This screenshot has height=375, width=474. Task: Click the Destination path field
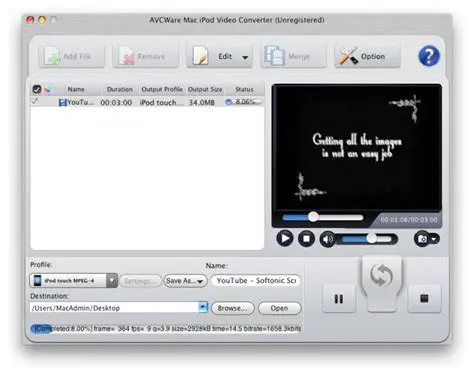pos(114,308)
